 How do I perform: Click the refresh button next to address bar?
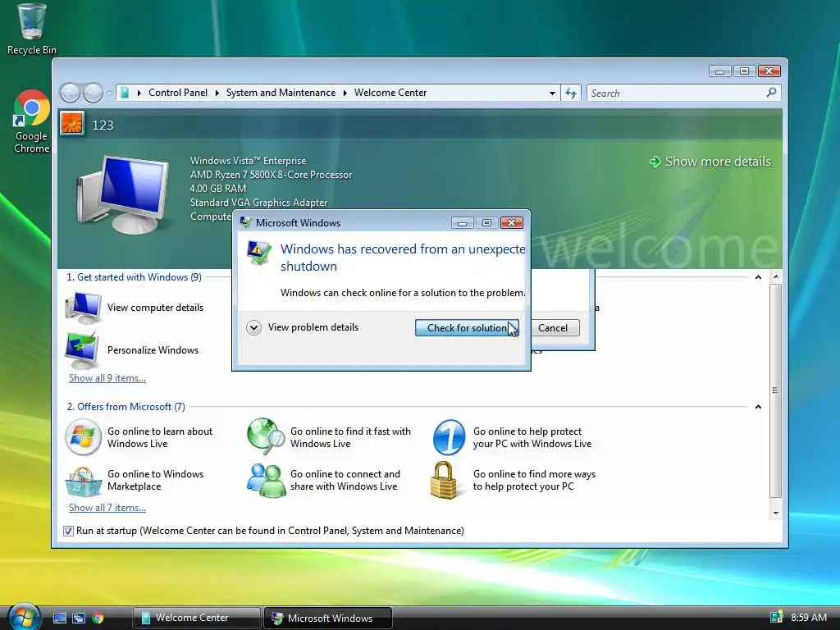coord(571,94)
